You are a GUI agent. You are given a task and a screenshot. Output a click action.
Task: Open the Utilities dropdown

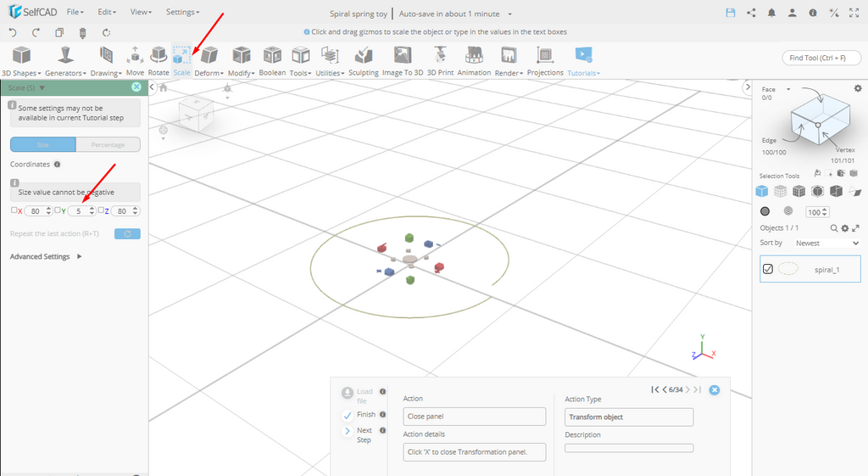tap(330, 61)
